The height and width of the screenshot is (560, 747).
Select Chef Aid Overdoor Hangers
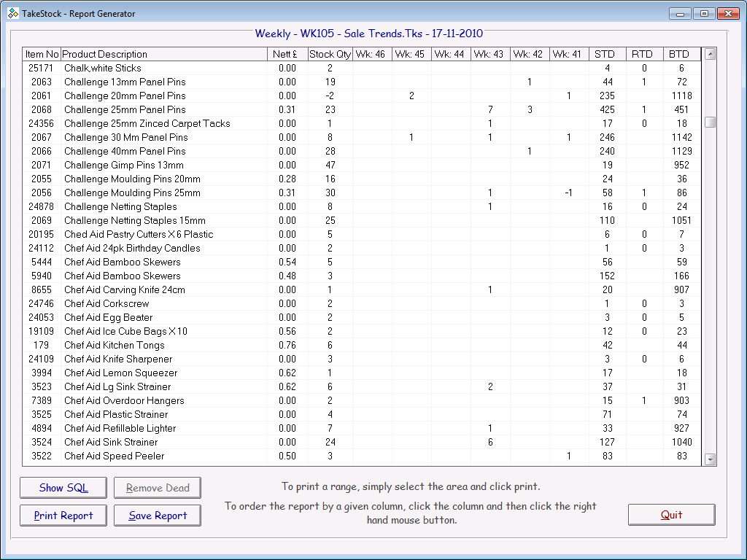124,400
